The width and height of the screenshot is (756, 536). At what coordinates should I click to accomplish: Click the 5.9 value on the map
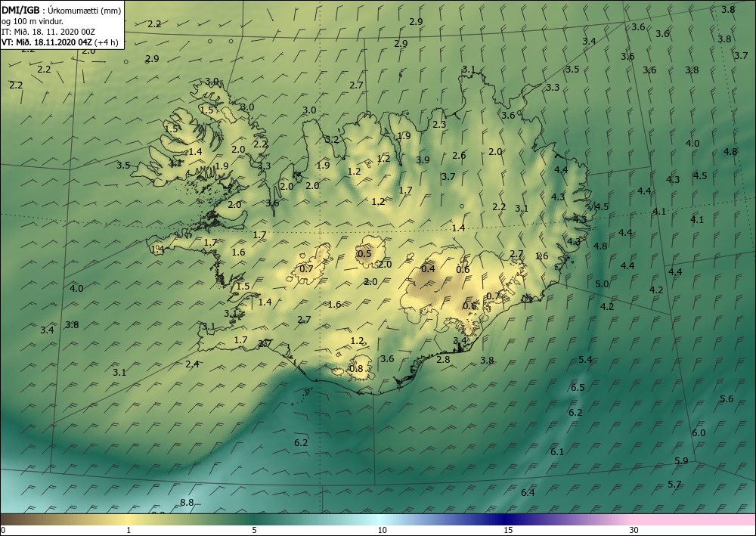[681, 461]
